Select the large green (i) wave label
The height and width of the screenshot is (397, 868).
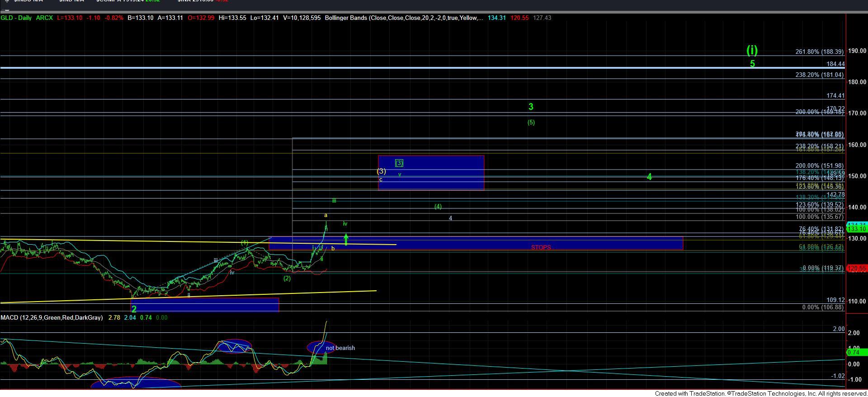click(752, 50)
